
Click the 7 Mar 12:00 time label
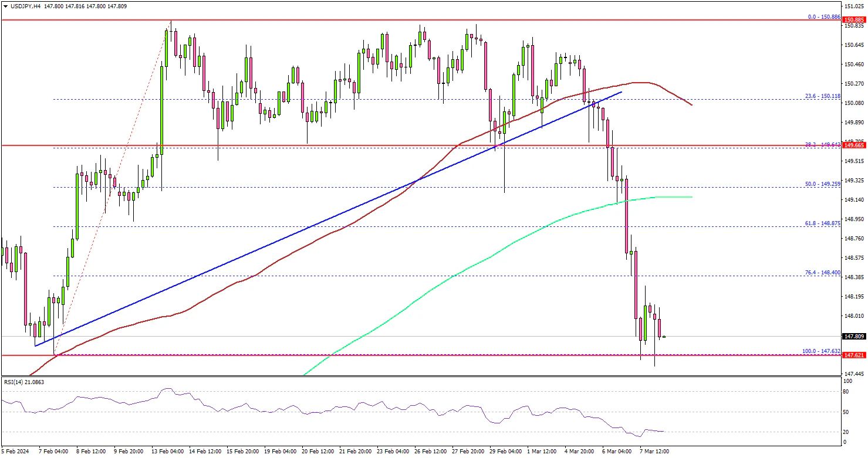click(652, 452)
